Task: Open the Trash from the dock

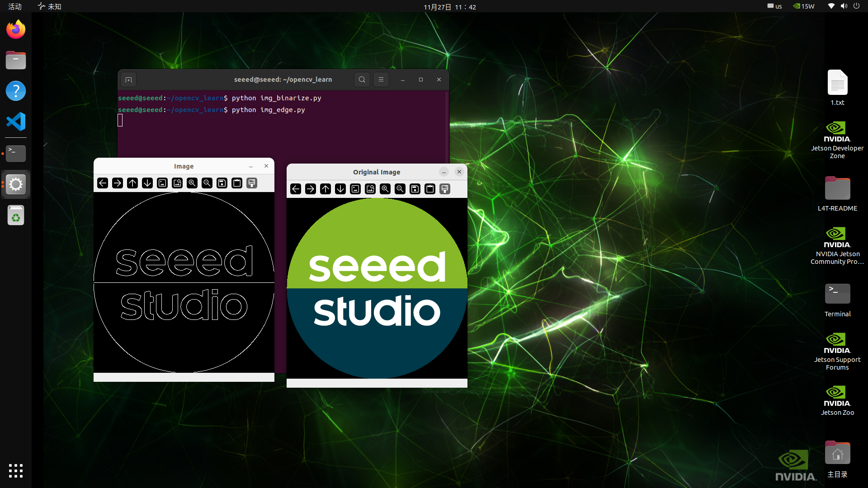Action: 16,216
